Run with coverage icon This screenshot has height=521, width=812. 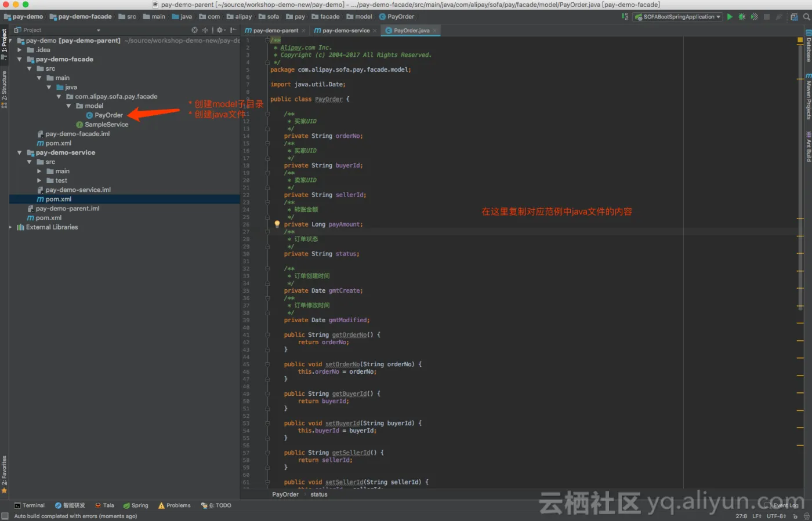click(754, 17)
